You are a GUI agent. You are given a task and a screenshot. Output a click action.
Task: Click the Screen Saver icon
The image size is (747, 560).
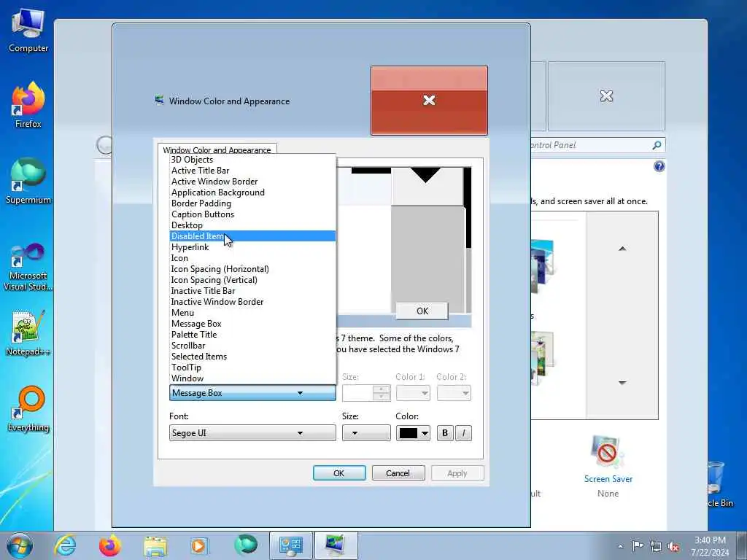[x=607, y=452]
